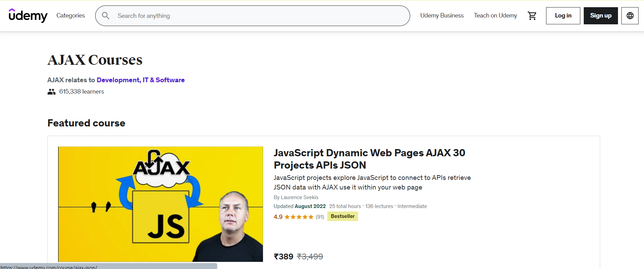644x269 pixels.
Task: Click the instructor name Laurence Svekis
Action: tap(299, 197)
